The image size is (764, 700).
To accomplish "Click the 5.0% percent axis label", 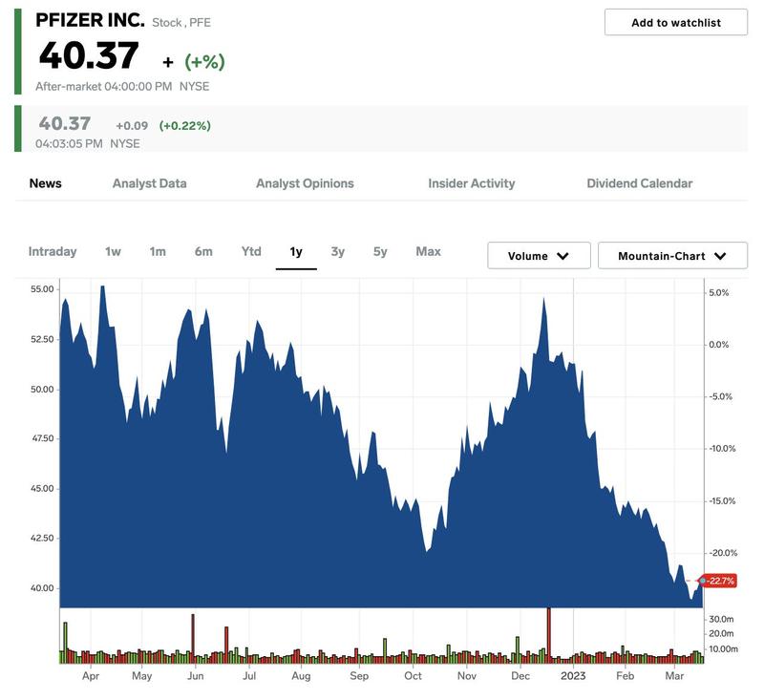I will [x=719, y=293].
